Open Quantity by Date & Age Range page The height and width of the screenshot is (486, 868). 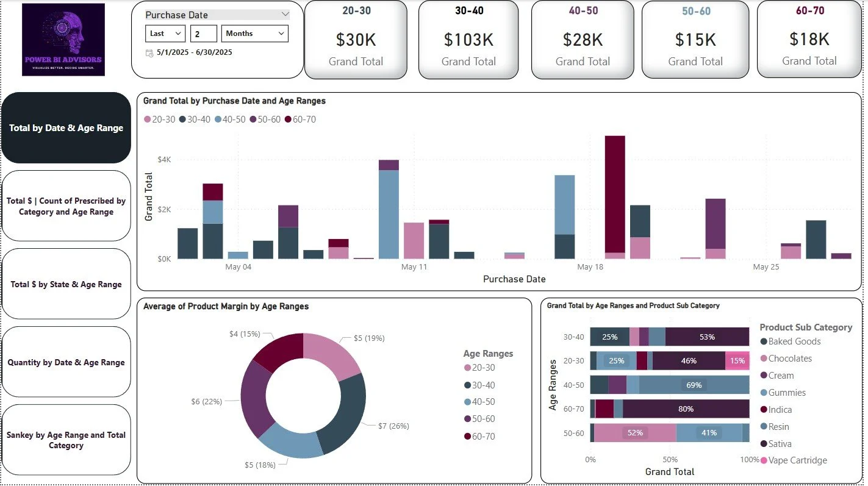(x=66, y=362)
